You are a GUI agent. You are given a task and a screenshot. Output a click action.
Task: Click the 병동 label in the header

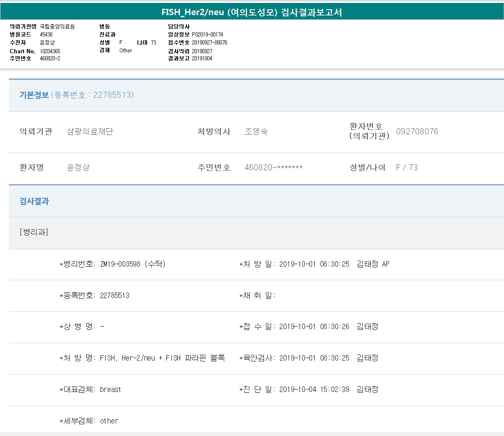coord(105,26)
